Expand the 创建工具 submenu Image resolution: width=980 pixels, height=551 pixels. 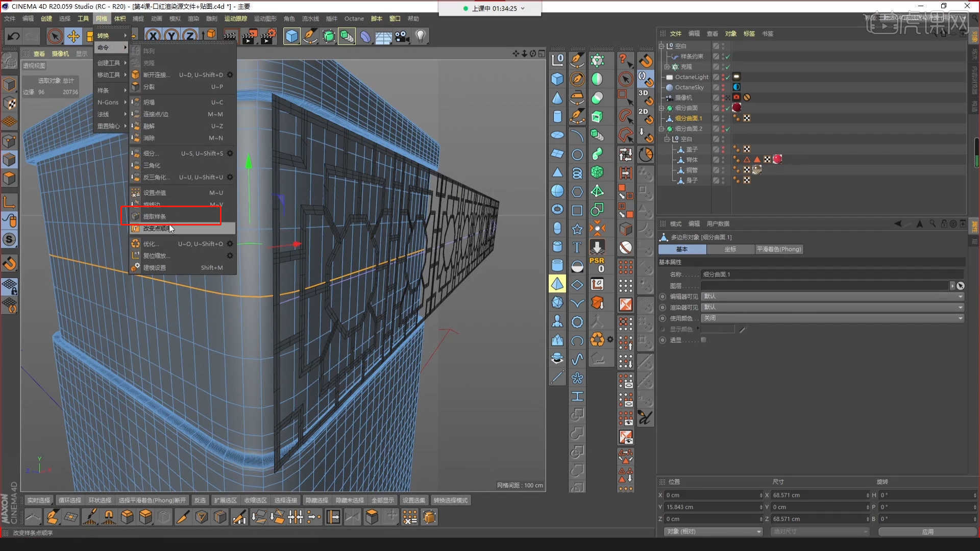click(x=111, y=63)
